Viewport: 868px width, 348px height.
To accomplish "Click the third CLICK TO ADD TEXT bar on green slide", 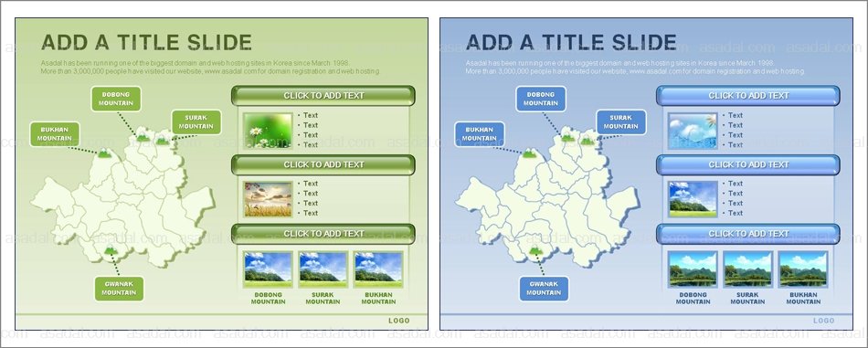I will tap(323, 234).
